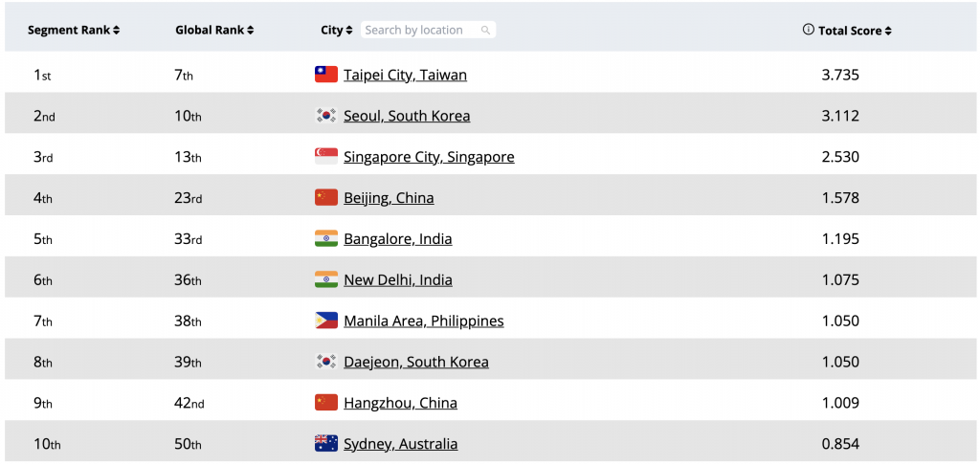This screenshot has height=465, width=980.
Task: Click the Taiwan flag icon
Action: 326,75
